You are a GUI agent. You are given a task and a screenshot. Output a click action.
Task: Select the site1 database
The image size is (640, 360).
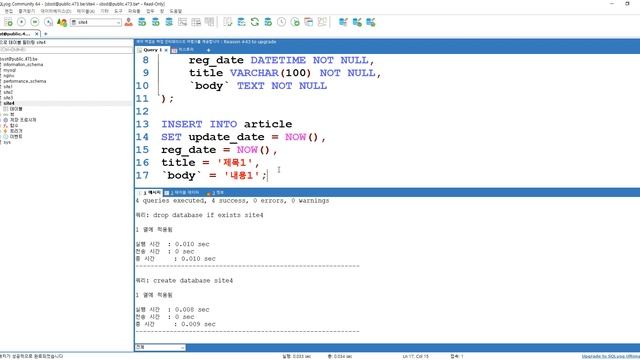click(8, 87)
